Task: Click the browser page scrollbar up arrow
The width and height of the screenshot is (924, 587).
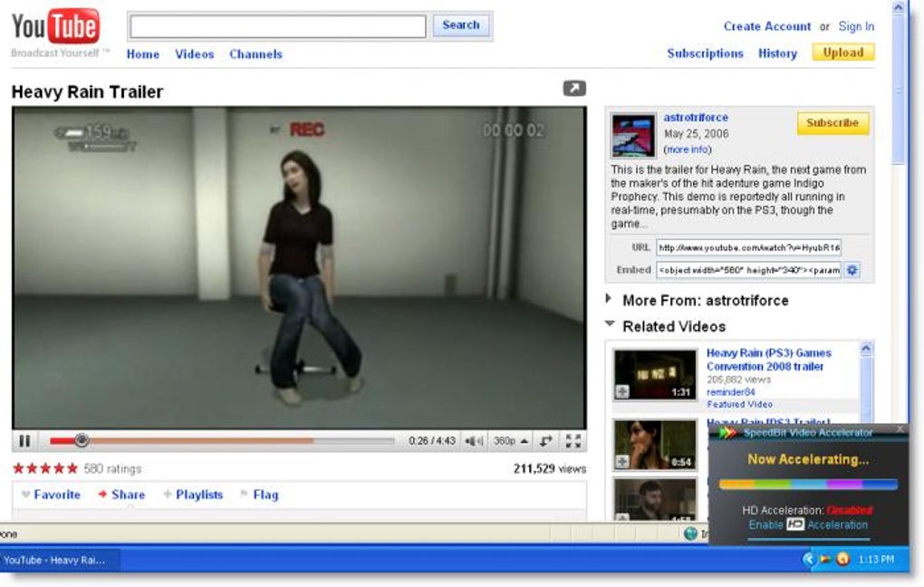Action: [x=898, y=7]
